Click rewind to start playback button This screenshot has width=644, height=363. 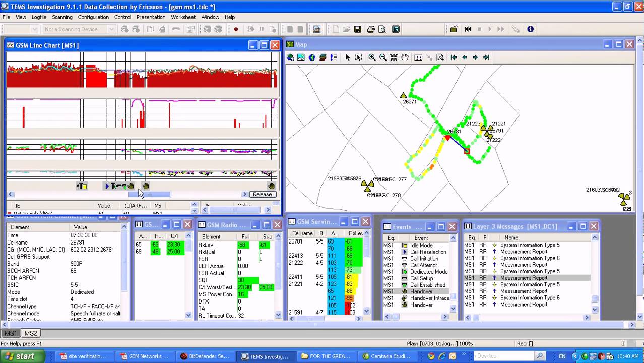468,29
